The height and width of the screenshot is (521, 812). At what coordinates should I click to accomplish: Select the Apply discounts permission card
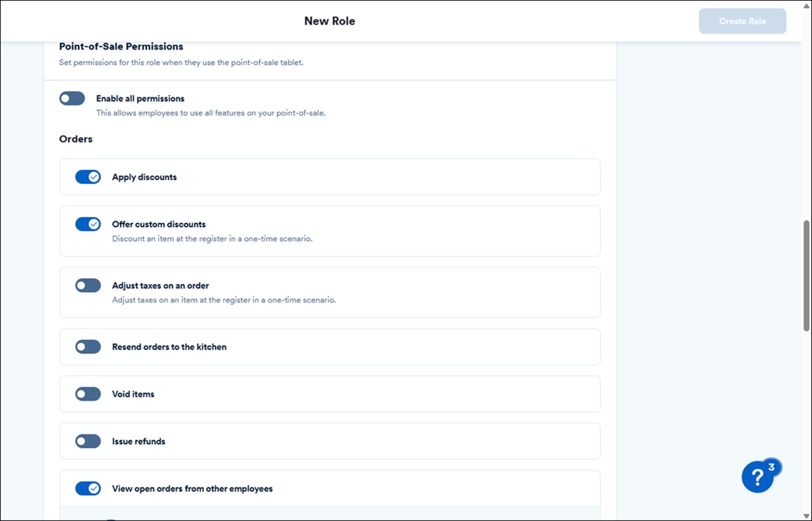coord(329,177)
